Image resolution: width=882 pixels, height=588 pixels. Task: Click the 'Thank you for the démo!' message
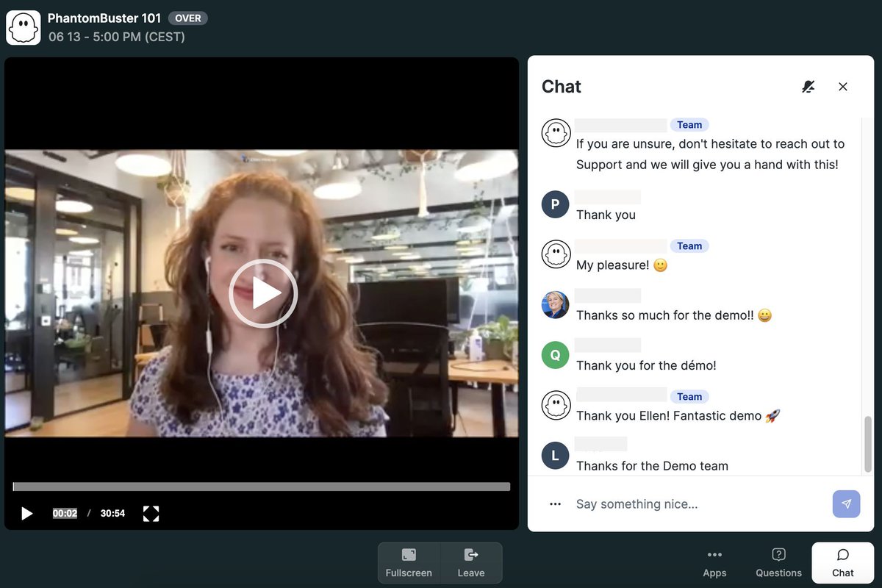click(646, 365)
